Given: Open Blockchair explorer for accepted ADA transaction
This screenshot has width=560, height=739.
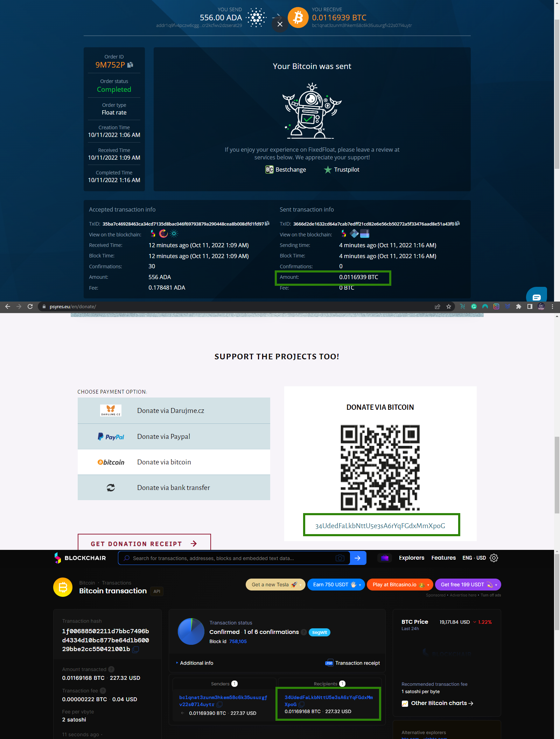Looking at the screenshot, I should 153,234.
